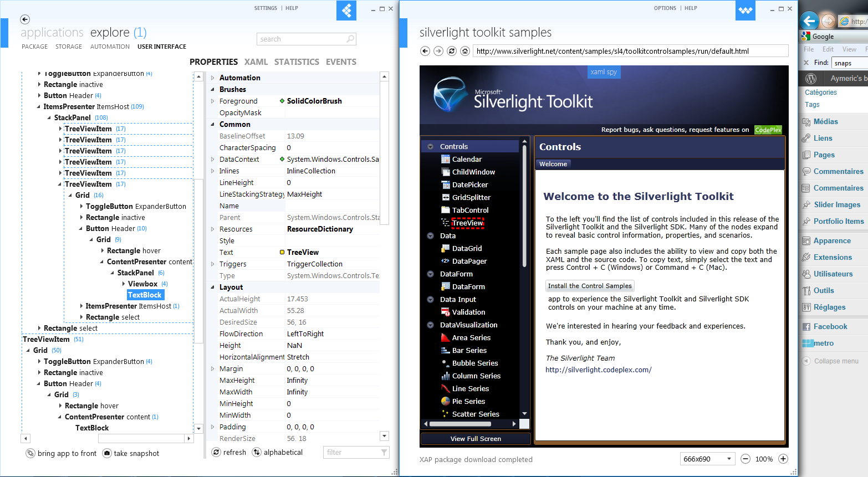This screenshot has width=868, height=477.
Task: Click the take snapshot camera icon
Action: pyautogui.click(x=107, y=453)
